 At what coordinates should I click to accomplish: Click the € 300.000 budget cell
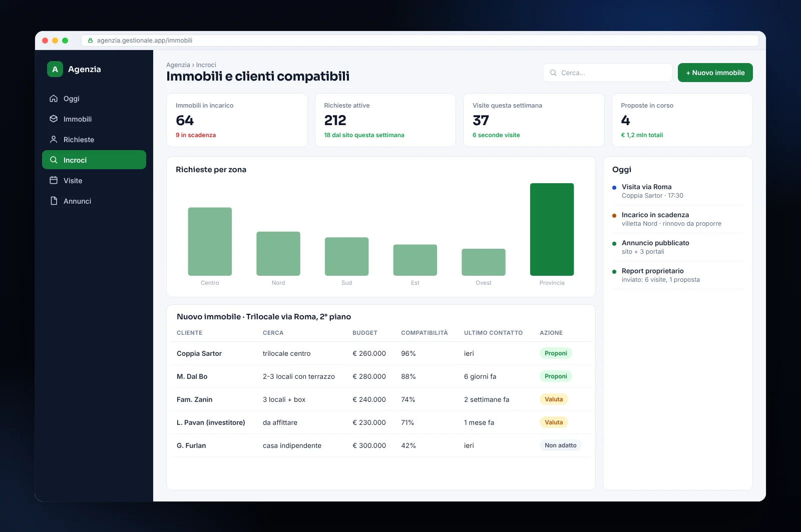369,445
